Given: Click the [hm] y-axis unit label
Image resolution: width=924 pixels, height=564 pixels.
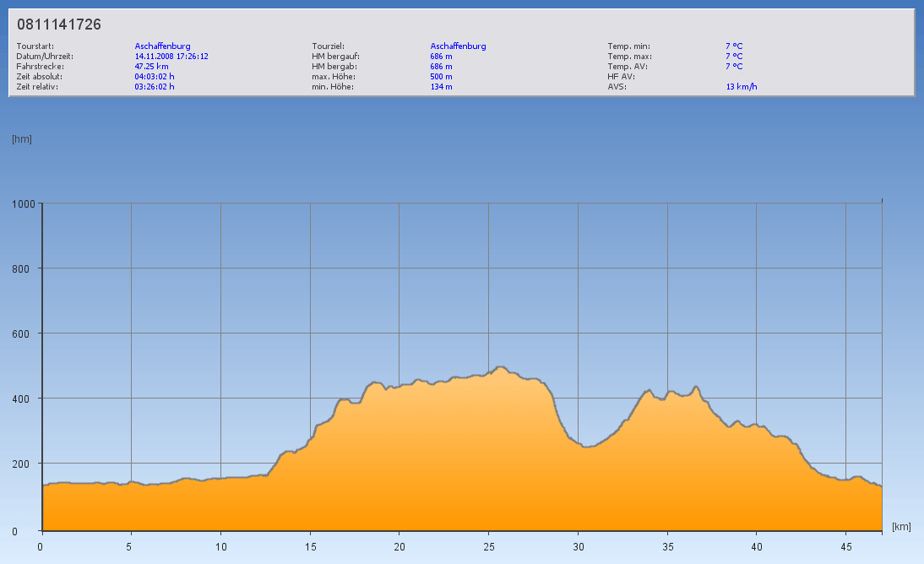Looking at the screenshot, I should click(x=22, y=138).
